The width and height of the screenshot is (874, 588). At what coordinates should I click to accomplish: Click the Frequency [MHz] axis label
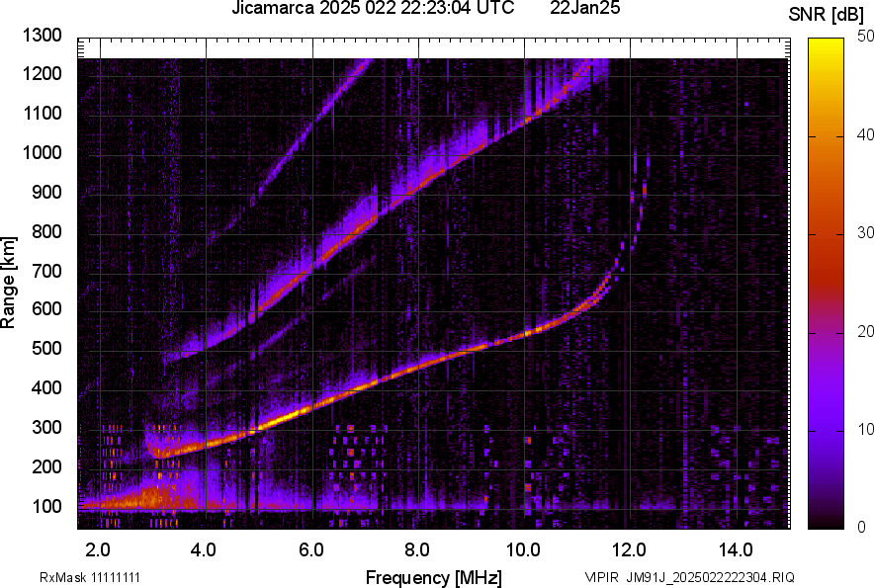point(433,577)
